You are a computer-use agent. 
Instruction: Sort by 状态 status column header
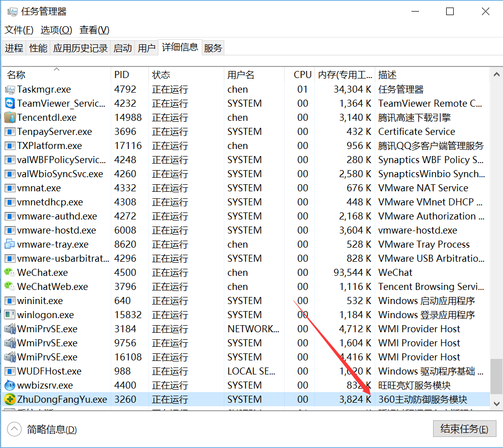(x=186, y=75)
